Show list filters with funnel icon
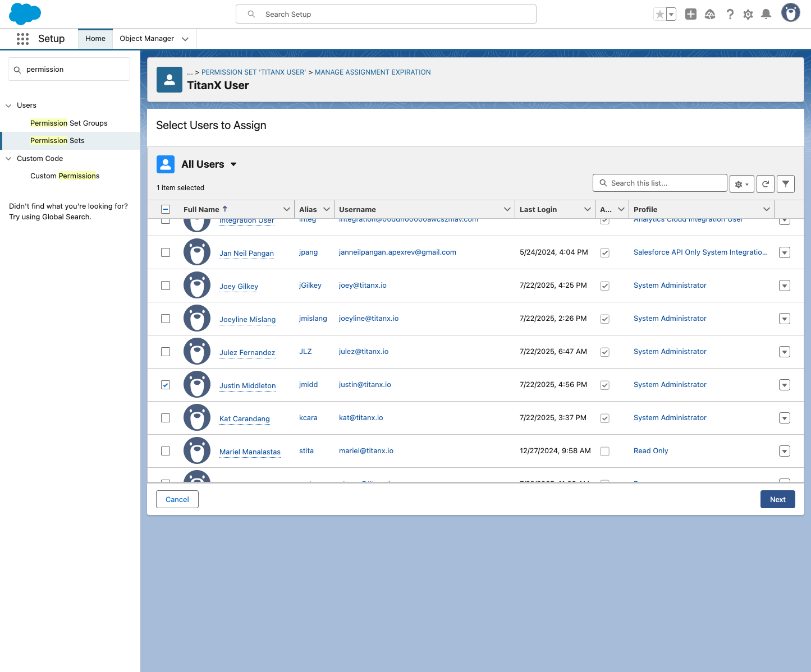 click(786, 184)
